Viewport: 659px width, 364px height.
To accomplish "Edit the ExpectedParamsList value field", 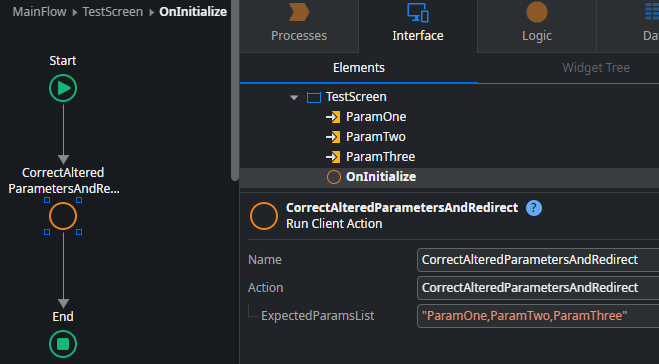I will point(538,316).
